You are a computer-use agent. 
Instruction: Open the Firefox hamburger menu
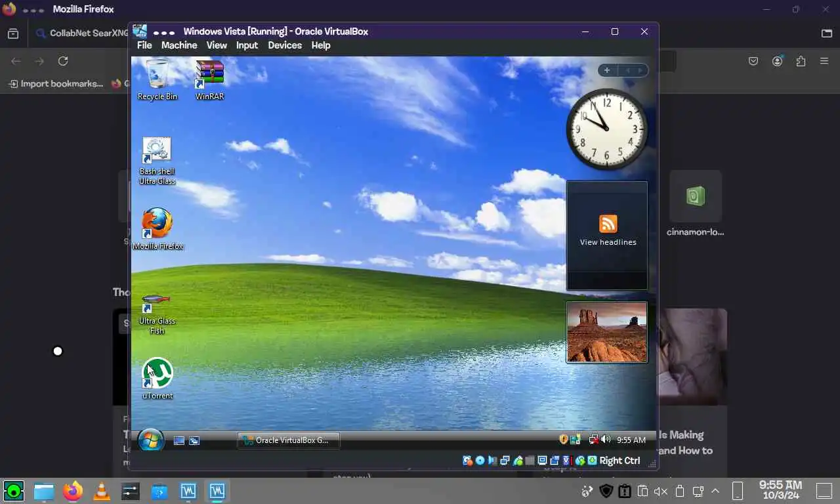click(x=824, y=61)
